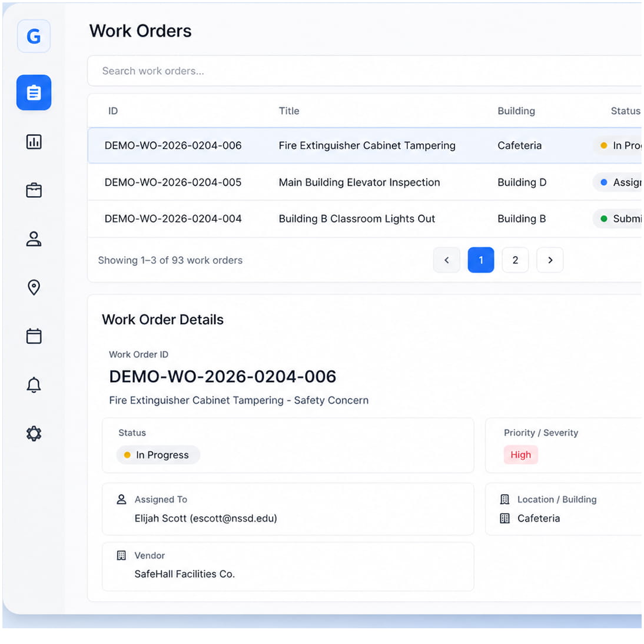Click the High priority badge
This screenshot has width=644, height=644.
[521, 454]
